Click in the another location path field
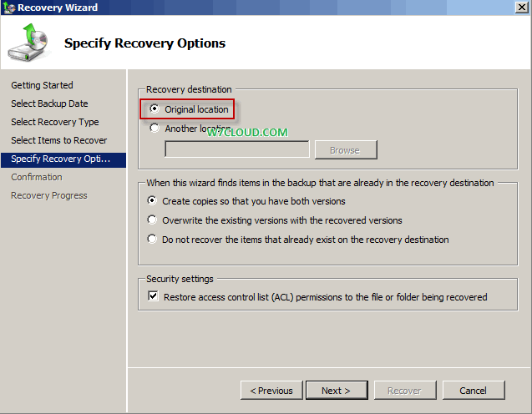Image resolution: width=532 pixels, height=414 pixels. click(x=237, y=149)
